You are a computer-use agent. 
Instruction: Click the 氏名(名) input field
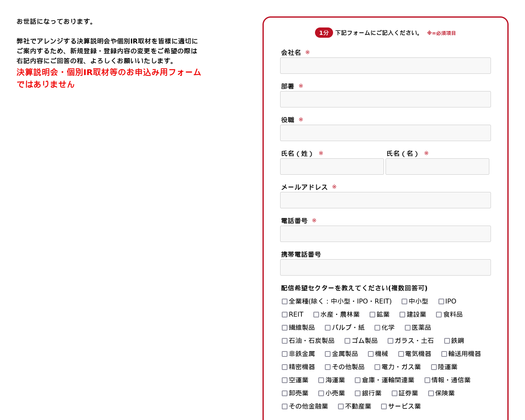[x=437, y=167]
